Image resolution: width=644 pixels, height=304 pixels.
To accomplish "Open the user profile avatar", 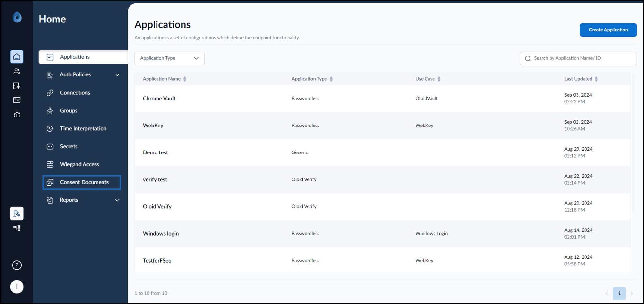I will 17,287.
